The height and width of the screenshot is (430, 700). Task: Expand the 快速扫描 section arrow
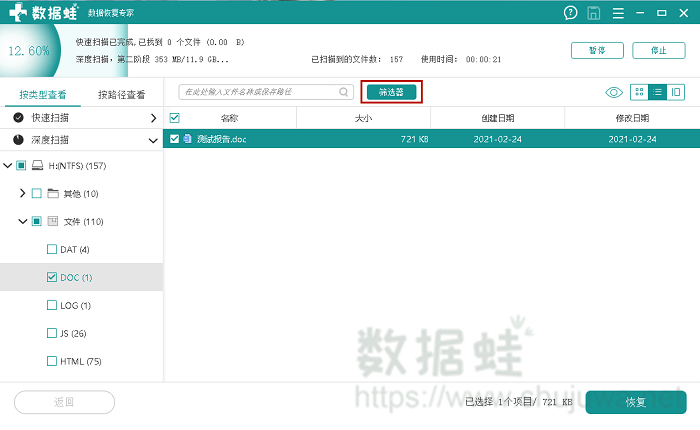153,118
